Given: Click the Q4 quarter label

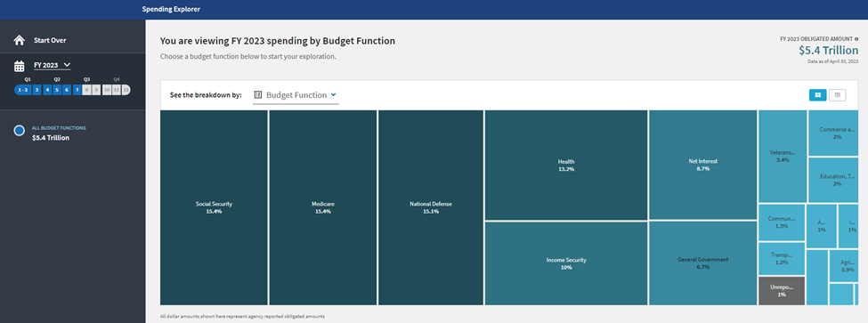Looking at the screenshot, I should coord(117,79).
